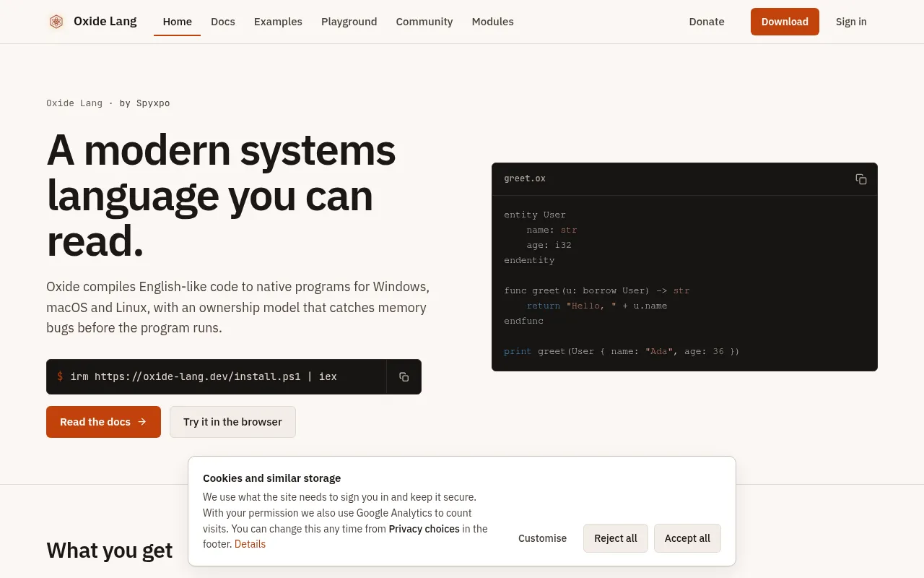The height and width of the screenshot is (578, 924).
Task: Copy the install command
Action: [x=404, y=377]
